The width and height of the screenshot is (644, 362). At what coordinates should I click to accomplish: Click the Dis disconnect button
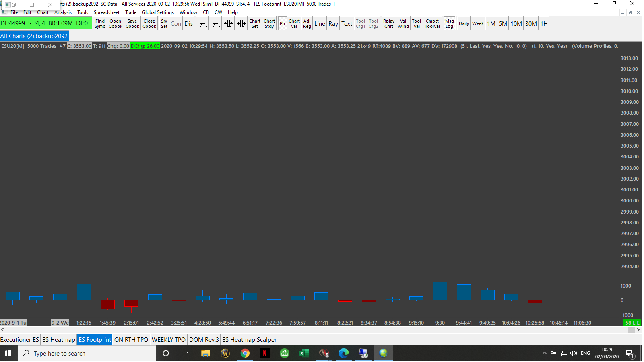pyautogui.click(x=189, y=24)
